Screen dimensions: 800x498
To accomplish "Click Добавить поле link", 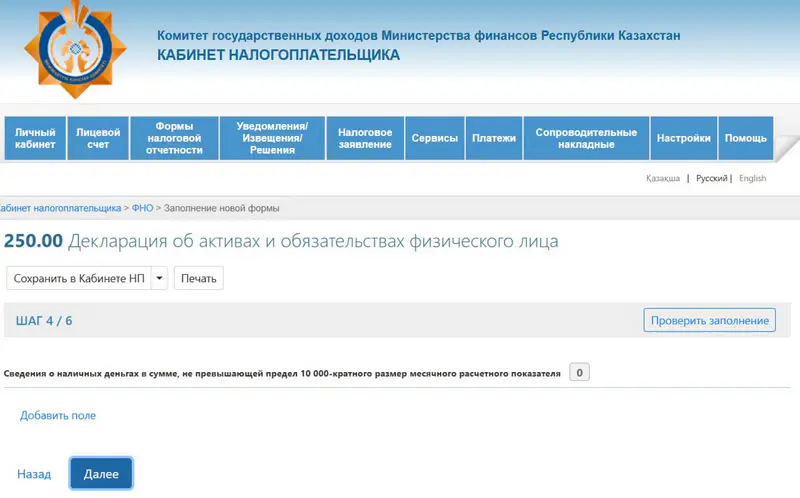I will (58, 415).
